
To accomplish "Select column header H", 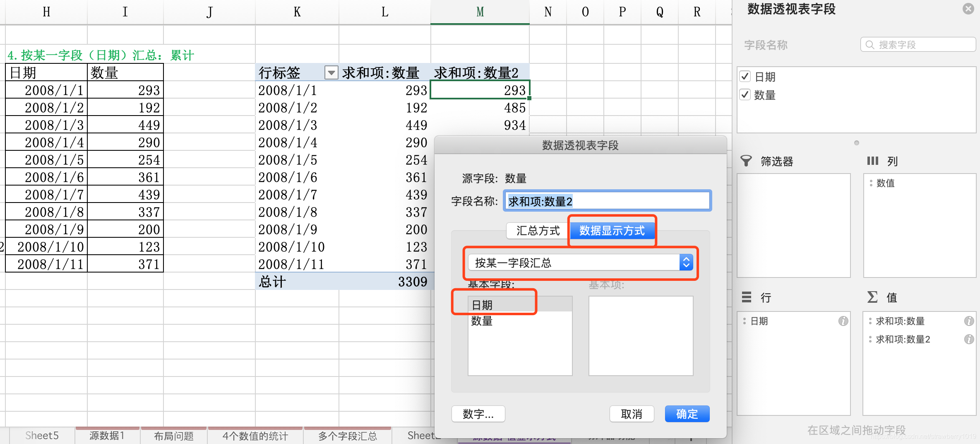I will pyautogui.click(x=46, y=12).
